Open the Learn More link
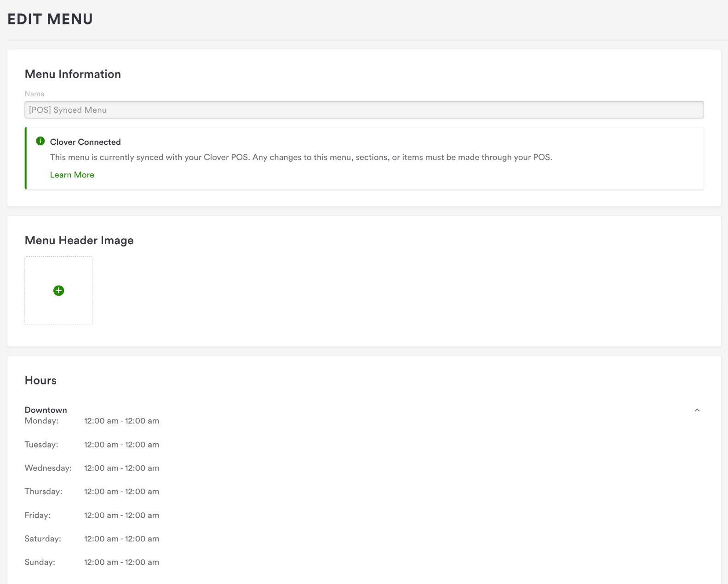This screenshot has width=728, height=584. point(72,175)
